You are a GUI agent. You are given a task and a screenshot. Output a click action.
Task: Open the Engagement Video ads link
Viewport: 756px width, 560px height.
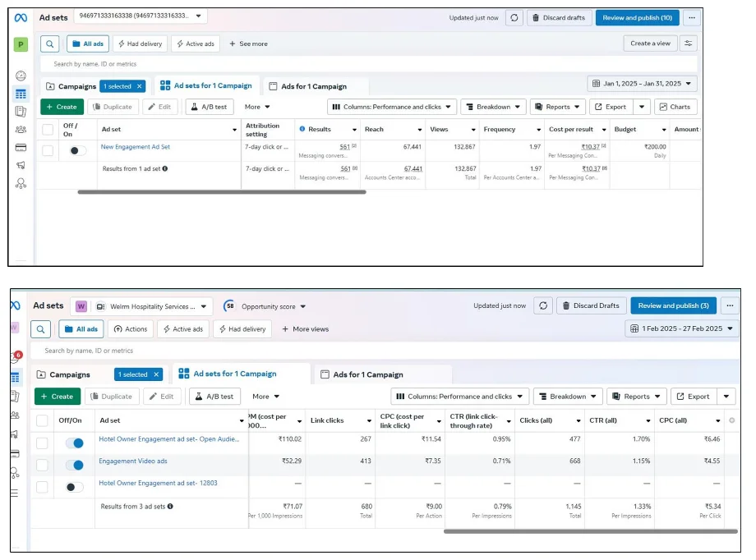click(133, 461)
